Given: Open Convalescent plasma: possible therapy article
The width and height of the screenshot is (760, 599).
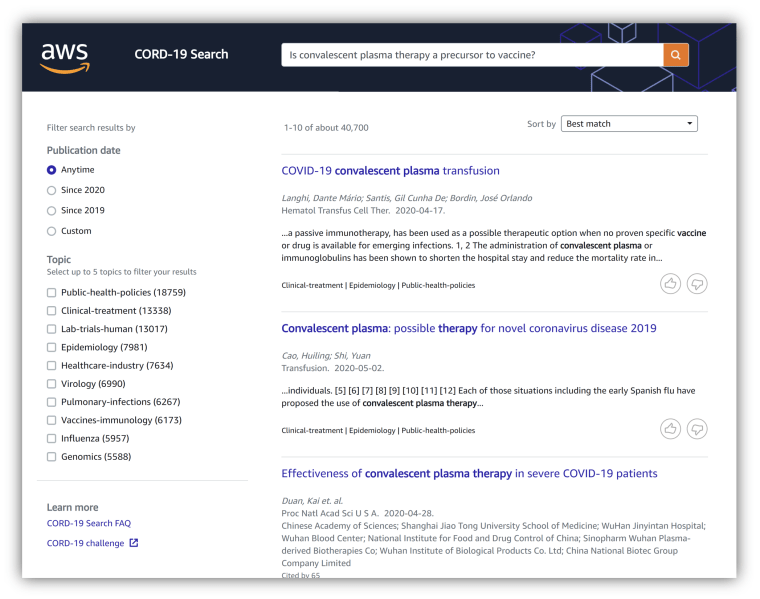Looking at the screenshot, I should click(x=469, y=328).
